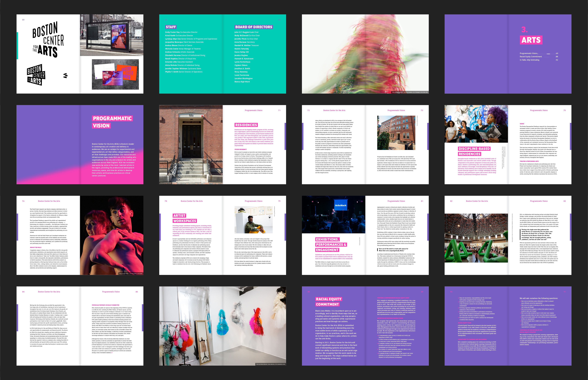The height and width of the screenshot is (380, 588).
Task: Click the RESIDENCIES heading
Action: point(246,125)
